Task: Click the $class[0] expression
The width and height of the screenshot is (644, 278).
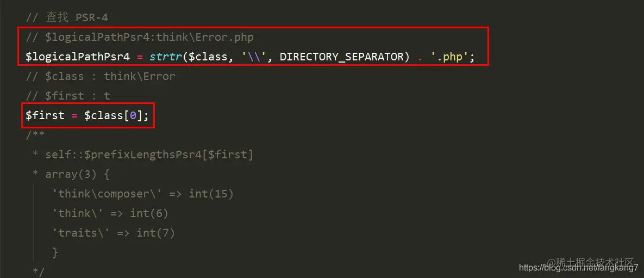Action: click(x=114, y=115)
